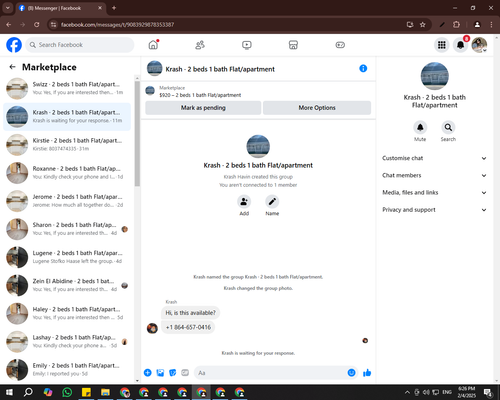Click More Options button
Image resolution: width=500 pixels, height=400 pixels.
317,108
